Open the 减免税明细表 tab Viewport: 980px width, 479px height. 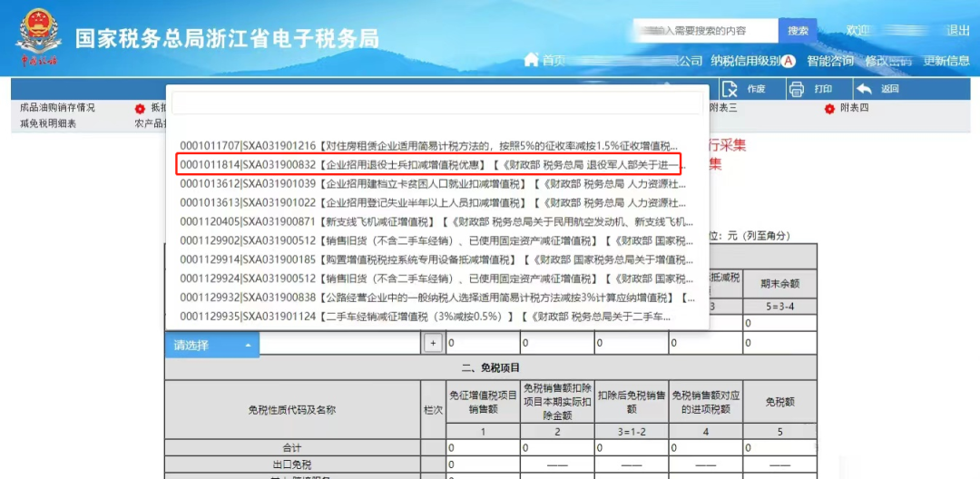[48, 123]
